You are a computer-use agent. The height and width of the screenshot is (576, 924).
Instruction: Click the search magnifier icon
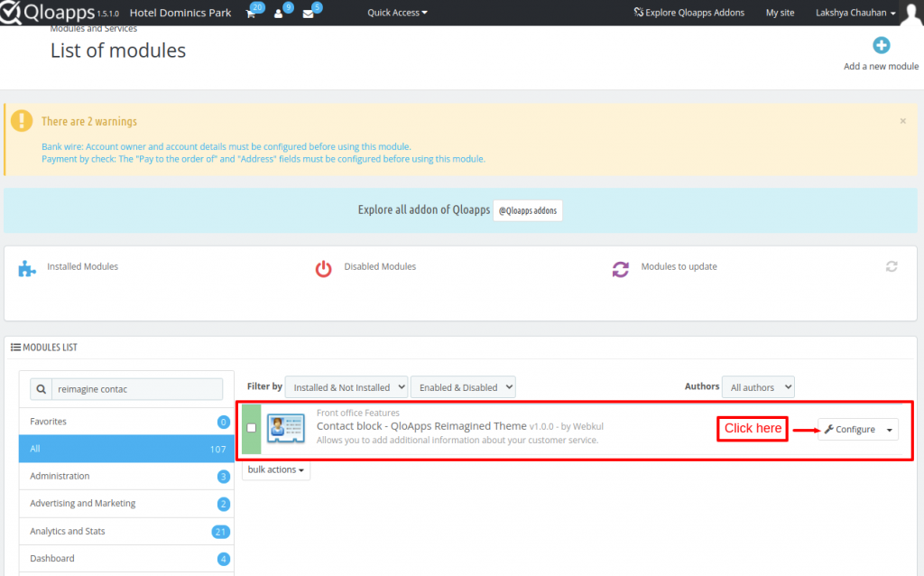pyautogui.click(x=42, y=389)
